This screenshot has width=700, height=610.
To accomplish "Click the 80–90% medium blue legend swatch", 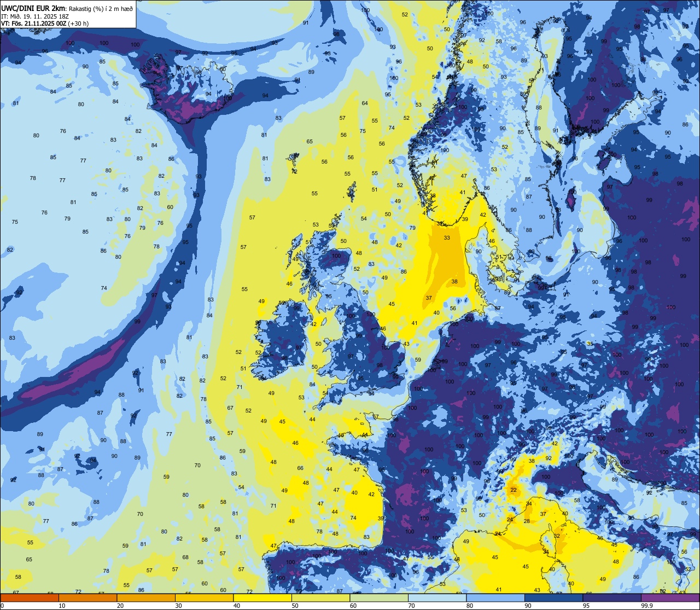I will (495, 598).
